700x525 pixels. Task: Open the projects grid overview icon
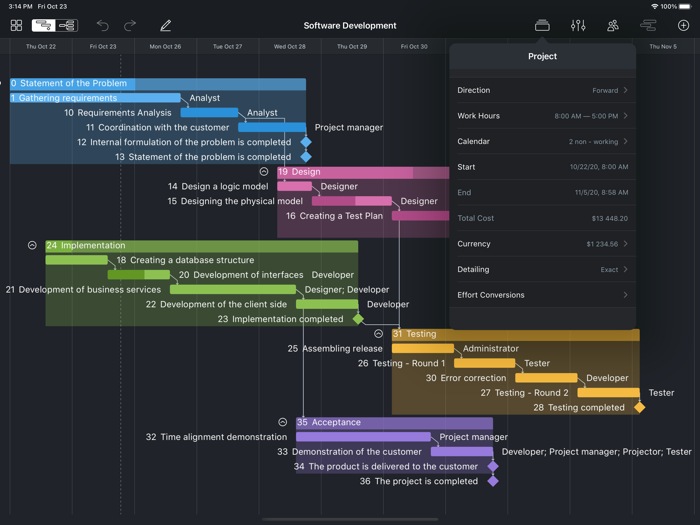(x=16, y=25)
